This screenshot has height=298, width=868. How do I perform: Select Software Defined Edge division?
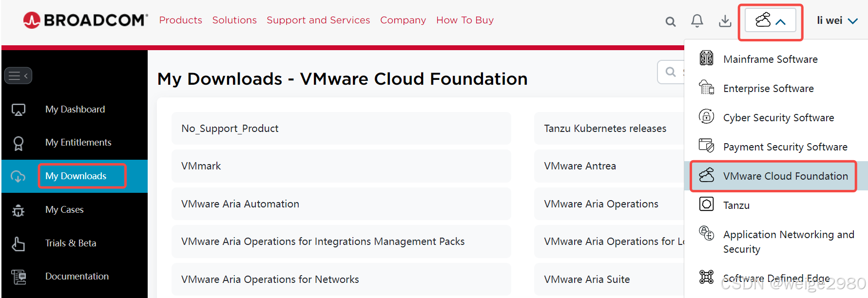point(776,278)
